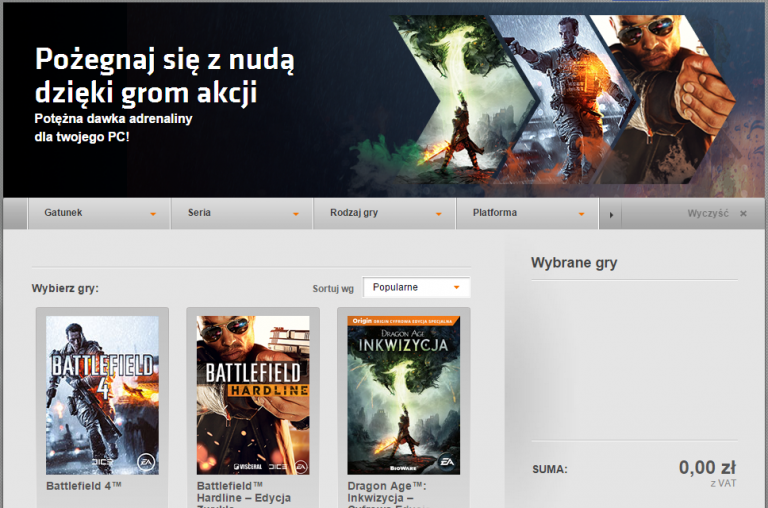Click the 'Sortuj wg' label
The width and height of the screenshot is (768, 508).
333,289
